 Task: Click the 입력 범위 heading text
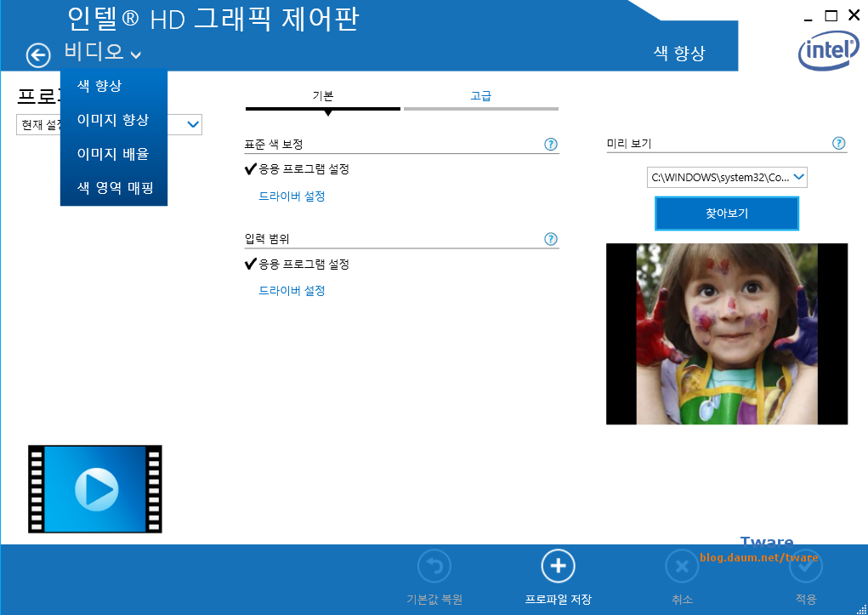[x=267, y=239]
